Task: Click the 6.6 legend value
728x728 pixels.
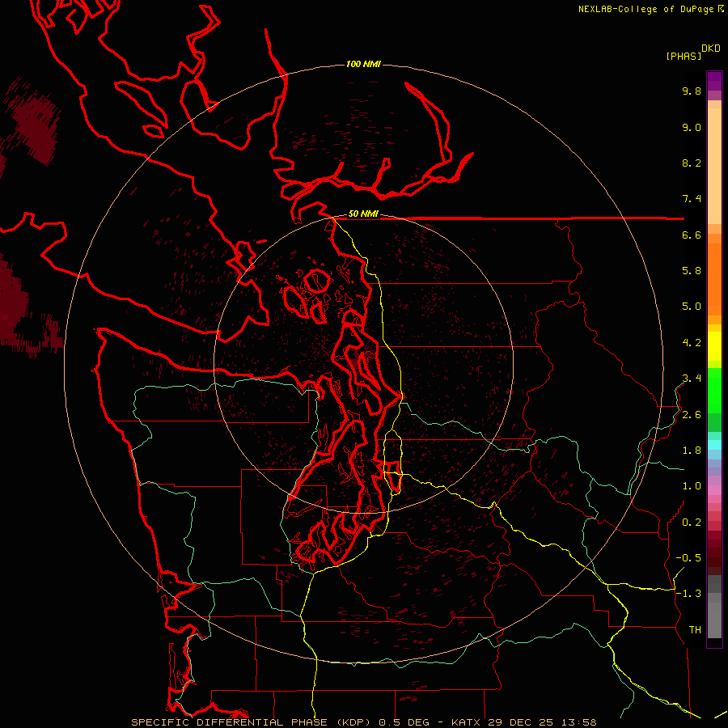Action: pyautogui.click(x=692, y=235)
